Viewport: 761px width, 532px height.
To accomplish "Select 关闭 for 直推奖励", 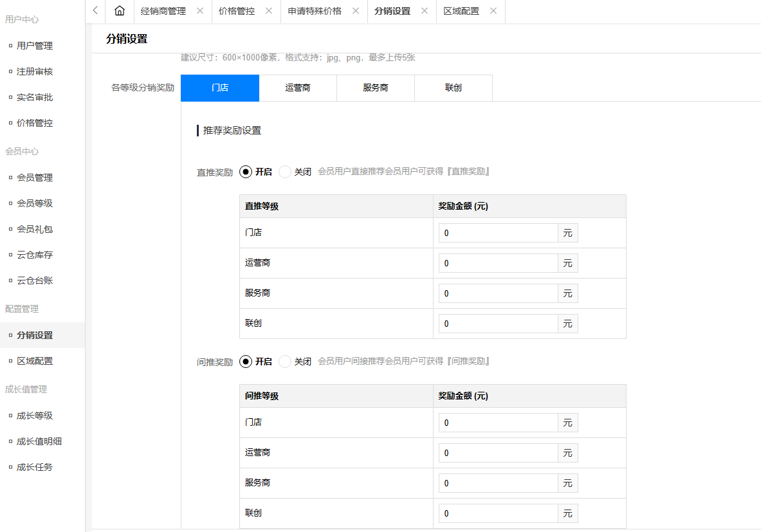I will click(285, 171).
